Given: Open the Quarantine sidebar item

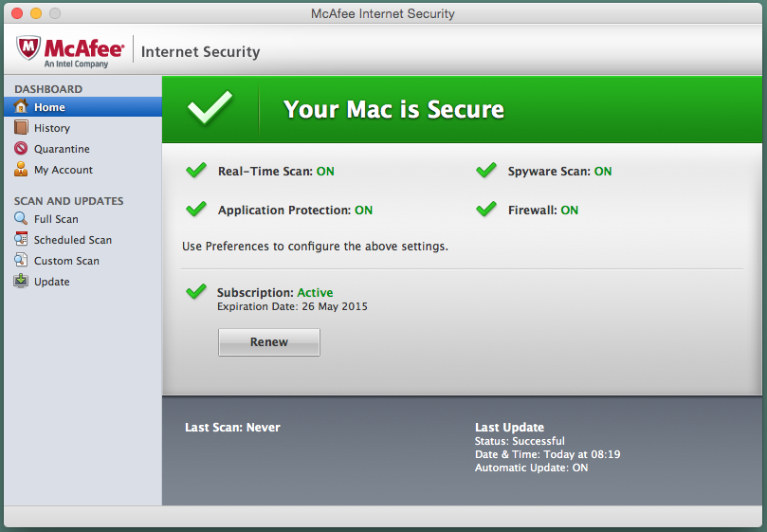Looking at the screenshot, I should [62, 149].
